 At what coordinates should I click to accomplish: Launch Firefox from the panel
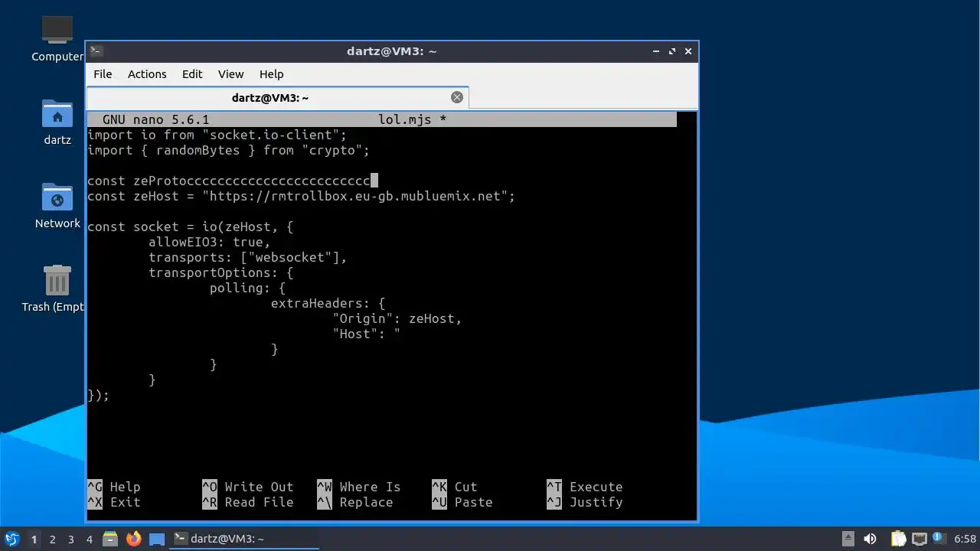134,539
